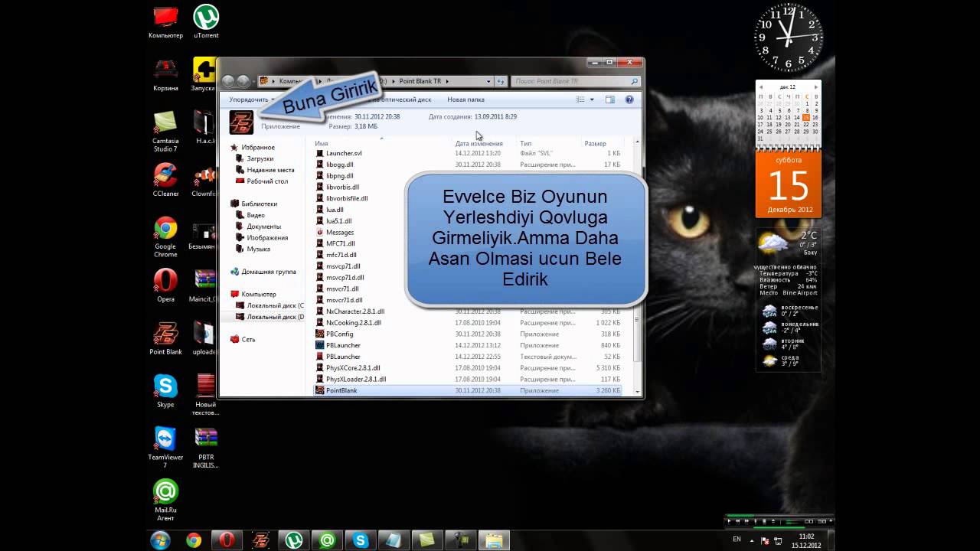
Task: Click the Explorer forward navigation arrow
Action: pyautogui.click(x=243, y=81)
